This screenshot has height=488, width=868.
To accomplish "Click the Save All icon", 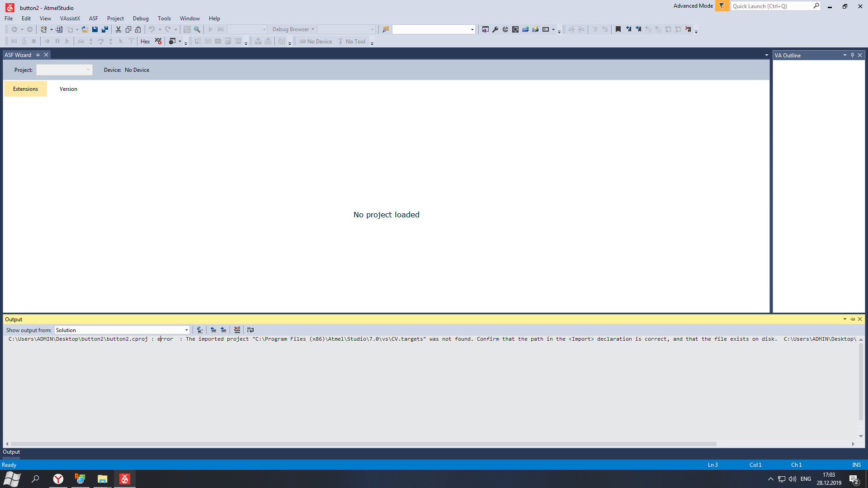I will pyautogui.click(x=105, y=29).
